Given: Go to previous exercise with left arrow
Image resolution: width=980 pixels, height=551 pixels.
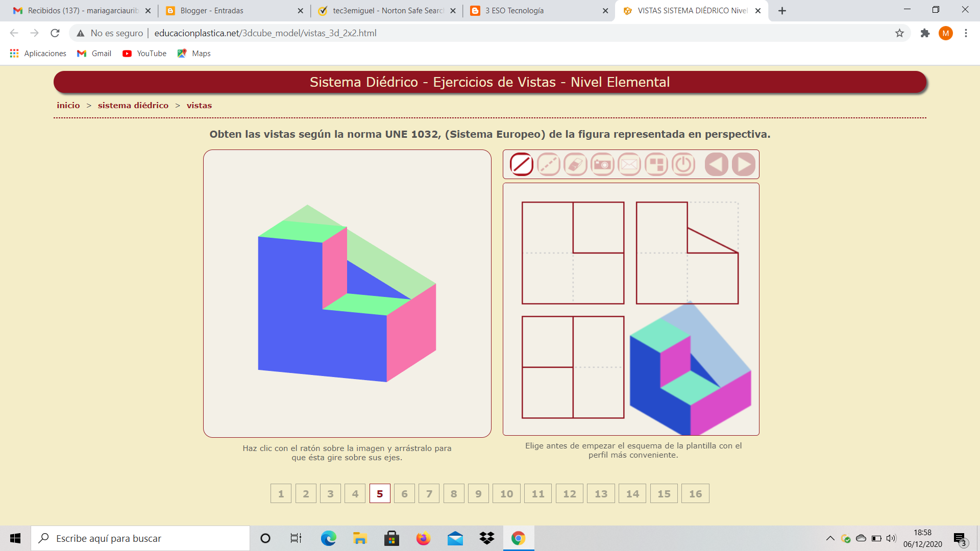Looking at the screenshot, I should tap(717, 165).
